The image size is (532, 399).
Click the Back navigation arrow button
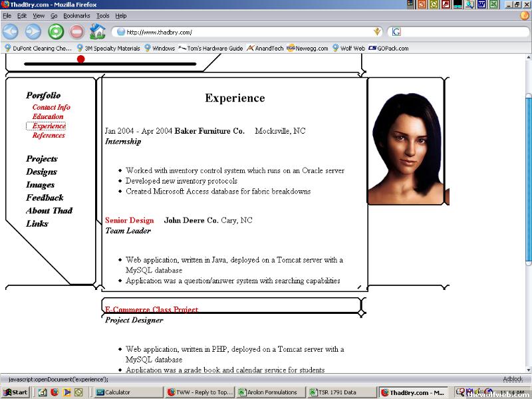11,31
